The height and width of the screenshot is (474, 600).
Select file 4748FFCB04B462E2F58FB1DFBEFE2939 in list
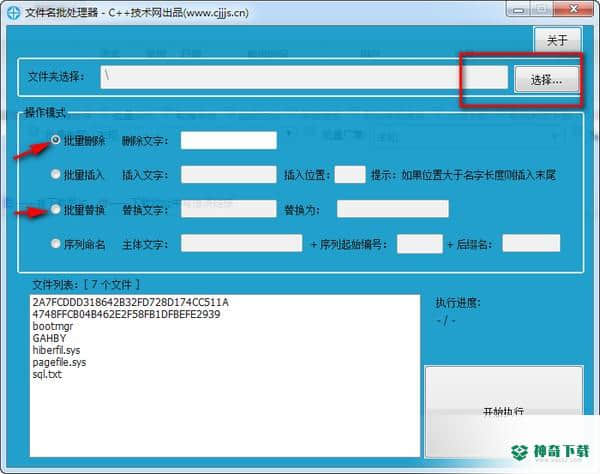tap(126, 314)
